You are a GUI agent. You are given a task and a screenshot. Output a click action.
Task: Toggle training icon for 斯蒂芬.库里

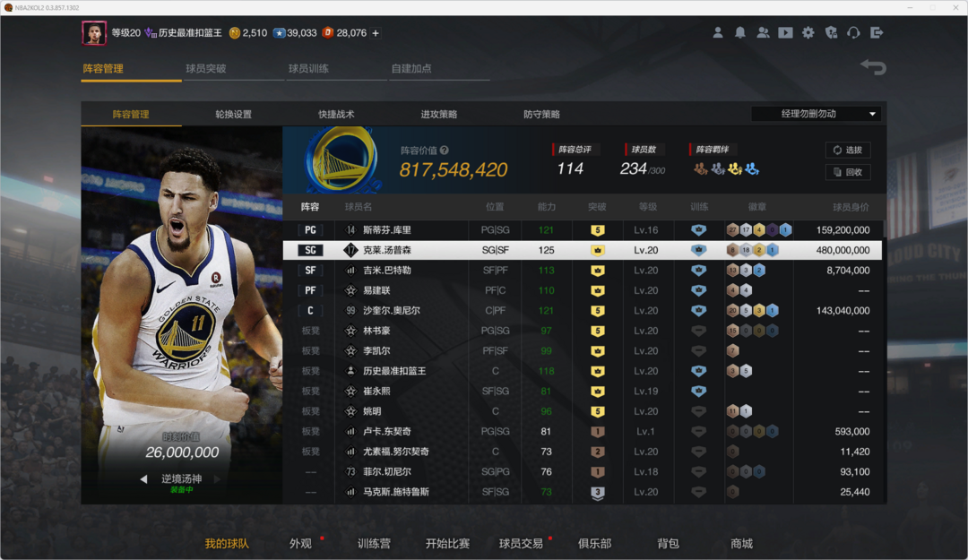(x=698, y=230)
